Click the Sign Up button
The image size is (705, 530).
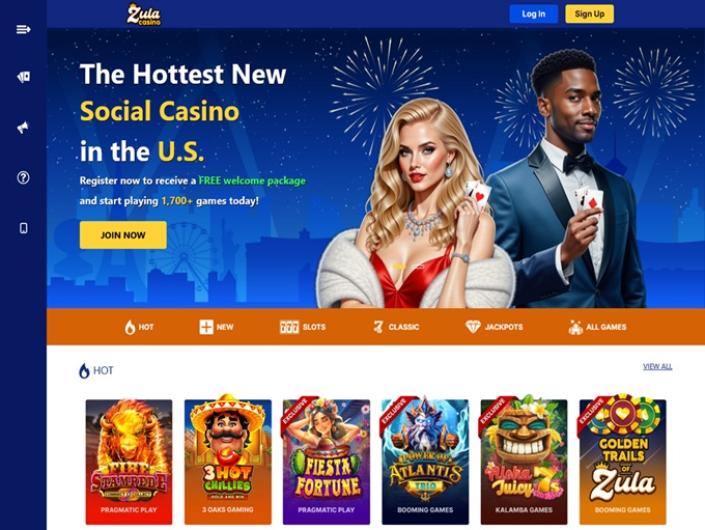click(x=589, y=14)
